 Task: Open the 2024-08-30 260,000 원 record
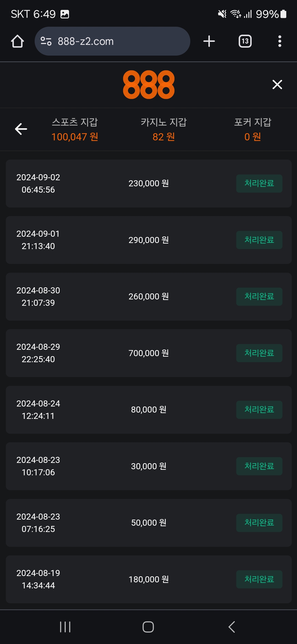[148, 296]
